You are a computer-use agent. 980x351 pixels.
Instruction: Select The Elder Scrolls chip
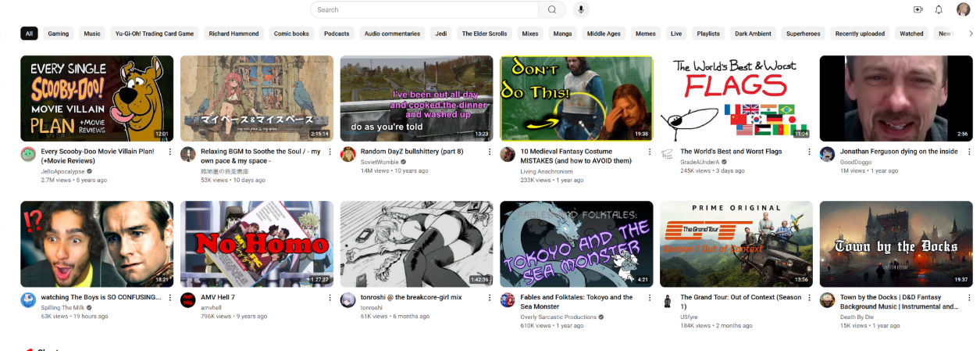pyautogui.click(x=484, y=34)
